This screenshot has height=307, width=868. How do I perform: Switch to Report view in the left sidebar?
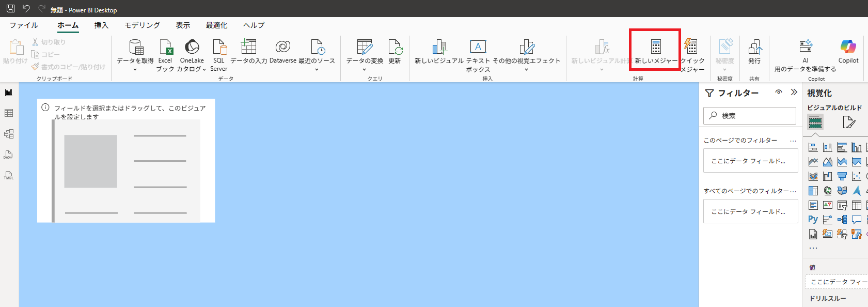[9, 93]
